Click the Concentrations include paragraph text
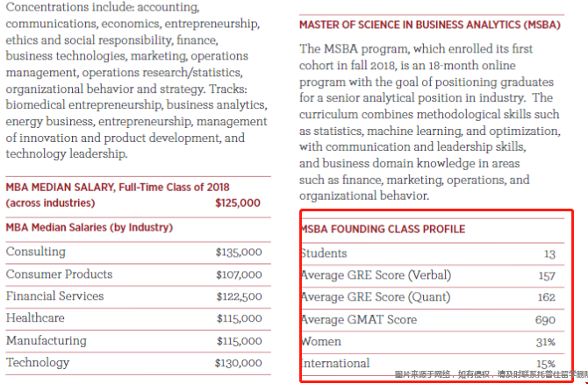This screenshot has height=384, width=588. (137, 81)
